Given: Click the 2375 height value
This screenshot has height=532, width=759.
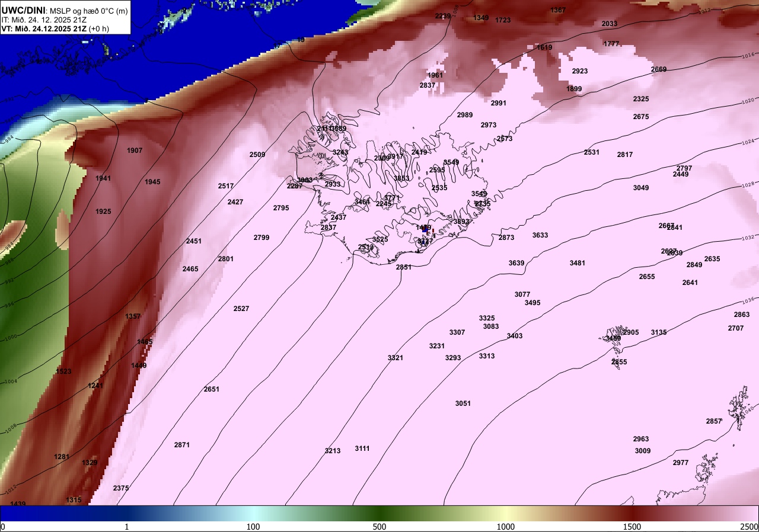Looking at the screenshot, I should 121,488.
